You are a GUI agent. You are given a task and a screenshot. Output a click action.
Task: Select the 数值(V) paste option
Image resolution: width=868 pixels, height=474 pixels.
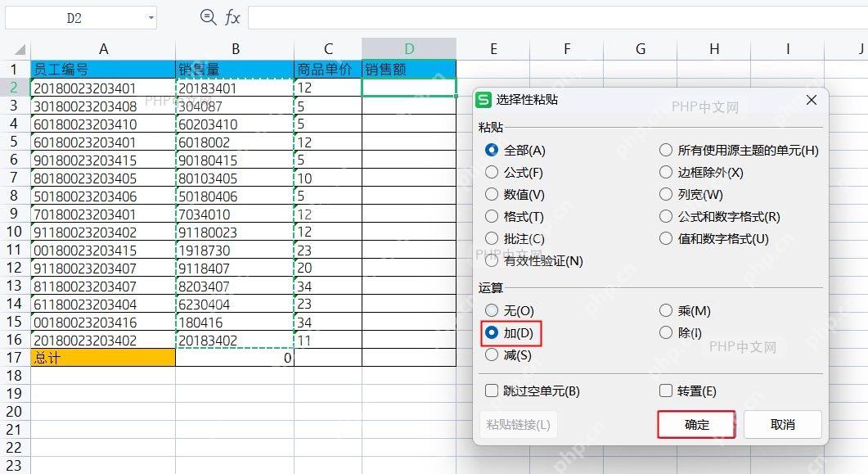[x=515, y=194]
